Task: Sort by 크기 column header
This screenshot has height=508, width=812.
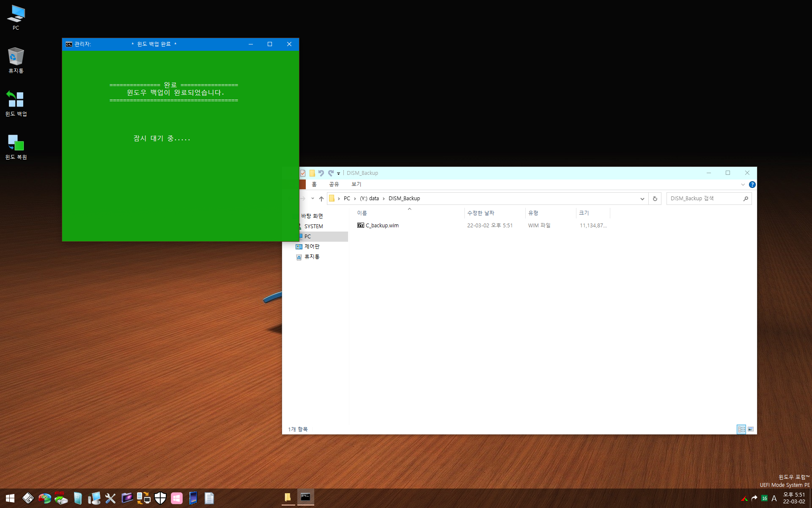Action: tap(593, 213)
